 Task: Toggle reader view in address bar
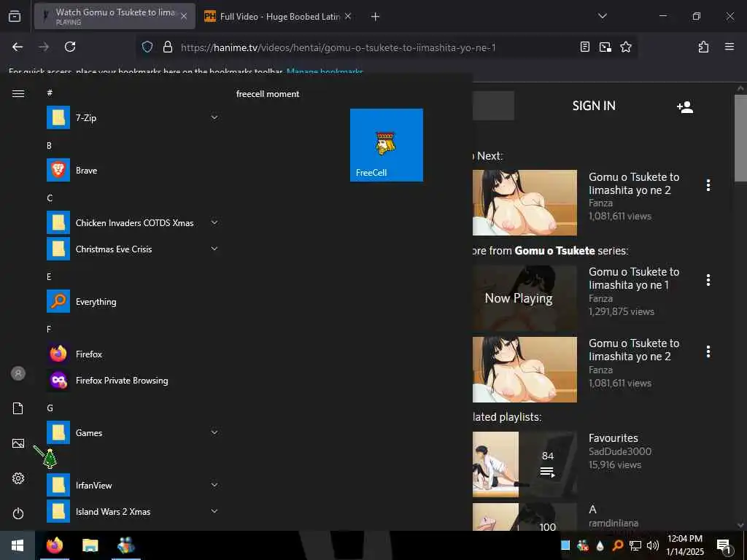click(x=585, y=47)
